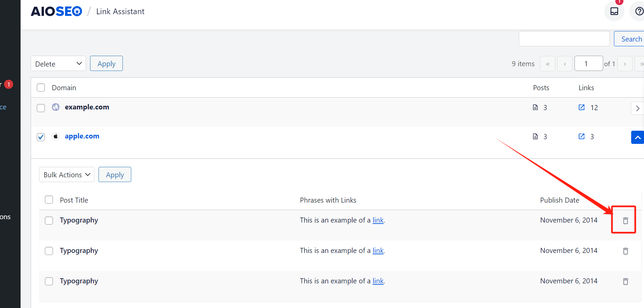The width and height of the screenshot is (644, 308).
Task: Open the Bulk Actions dropdown
Action: pos(67,175)
